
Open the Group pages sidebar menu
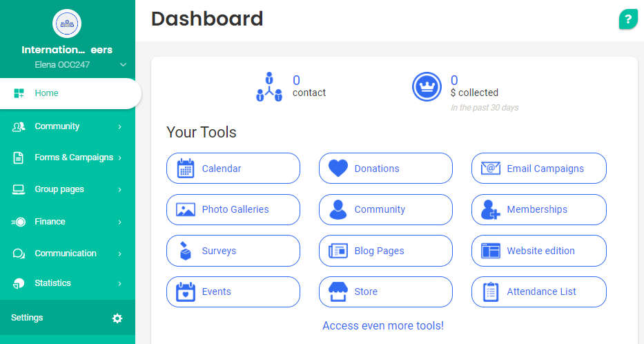[59, 189]
